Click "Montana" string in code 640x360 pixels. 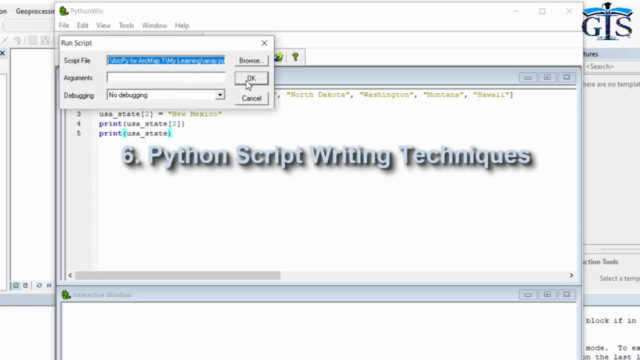[443, 94]
